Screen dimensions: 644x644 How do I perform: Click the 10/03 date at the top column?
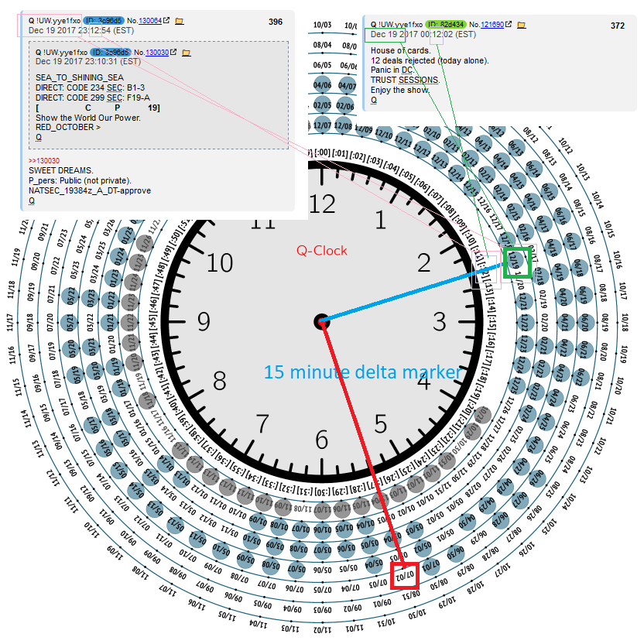coord(323,25)
